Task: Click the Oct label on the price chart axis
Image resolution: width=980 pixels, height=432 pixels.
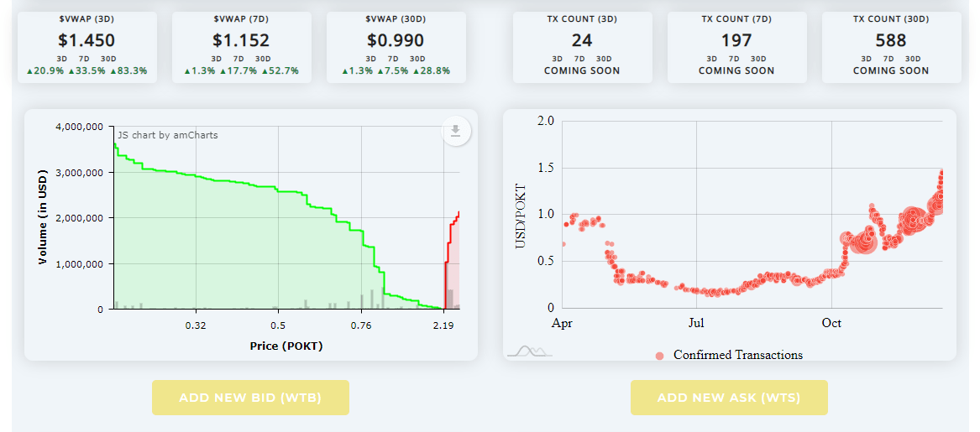Action: 831,324
